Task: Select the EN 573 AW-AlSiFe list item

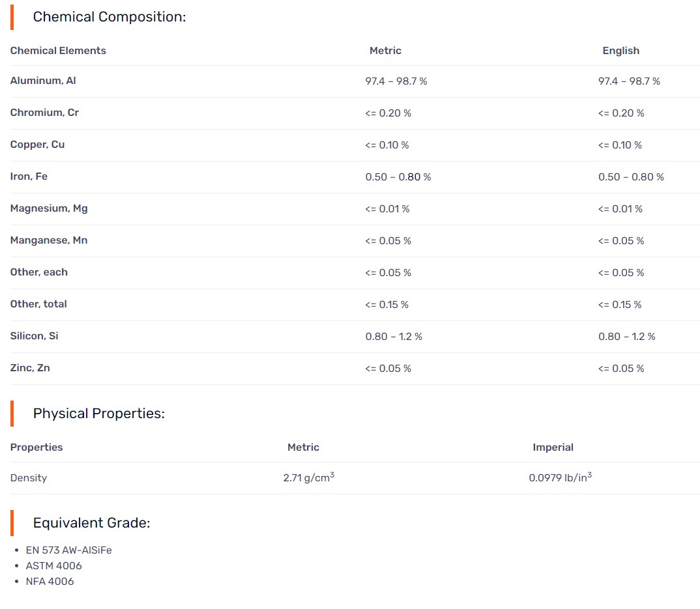Action: (x=68, y=550)
